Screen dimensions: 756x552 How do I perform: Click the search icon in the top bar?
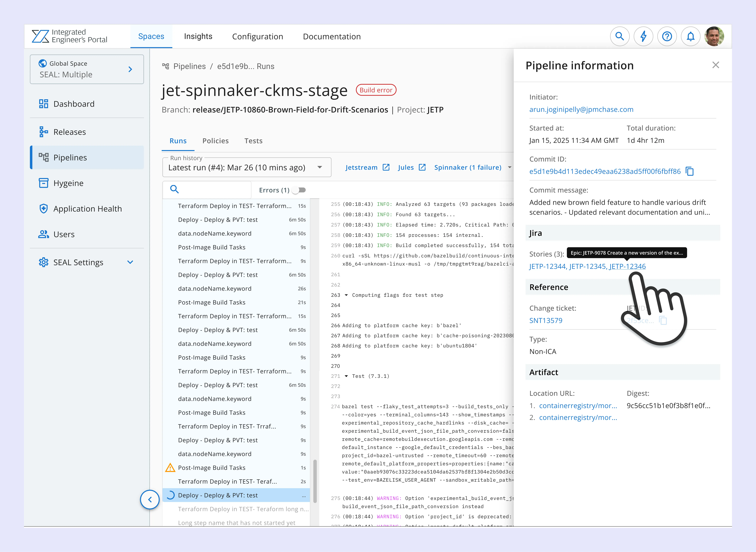coord(620,36)
